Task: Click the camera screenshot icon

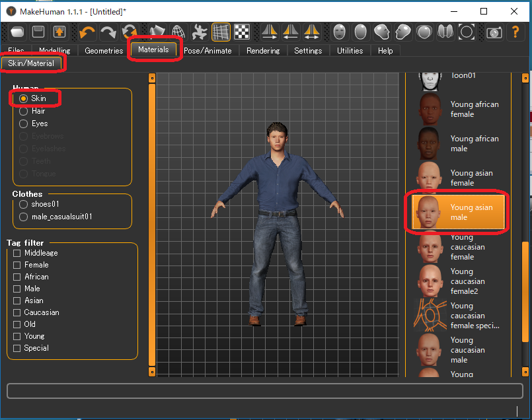Action: click(494, 32)
